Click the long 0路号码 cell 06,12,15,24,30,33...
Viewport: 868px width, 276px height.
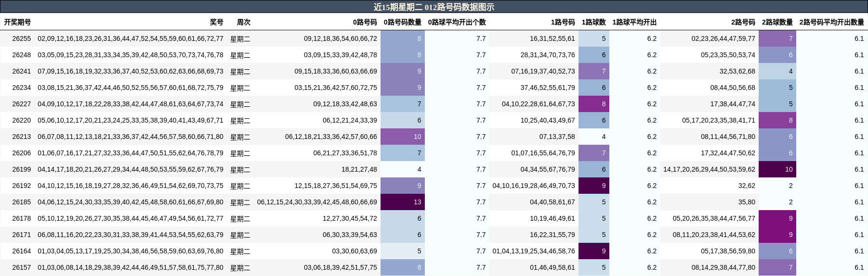(x=317, y=202)
